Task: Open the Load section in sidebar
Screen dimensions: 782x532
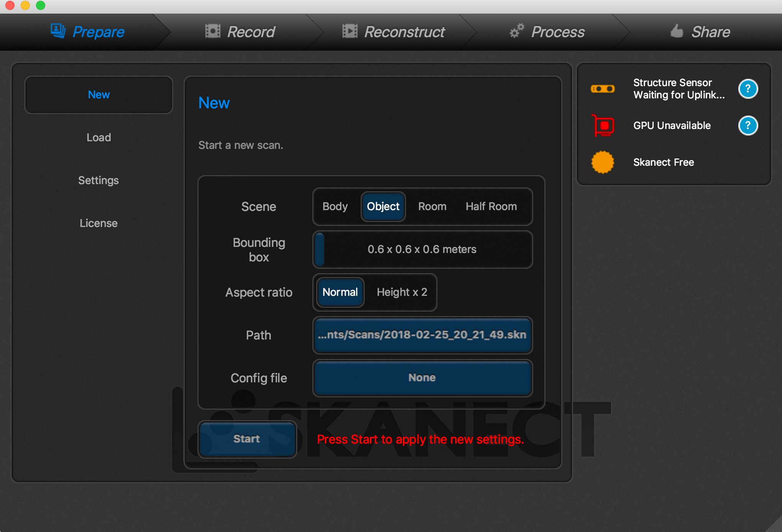Action: (x=99, y=137)
